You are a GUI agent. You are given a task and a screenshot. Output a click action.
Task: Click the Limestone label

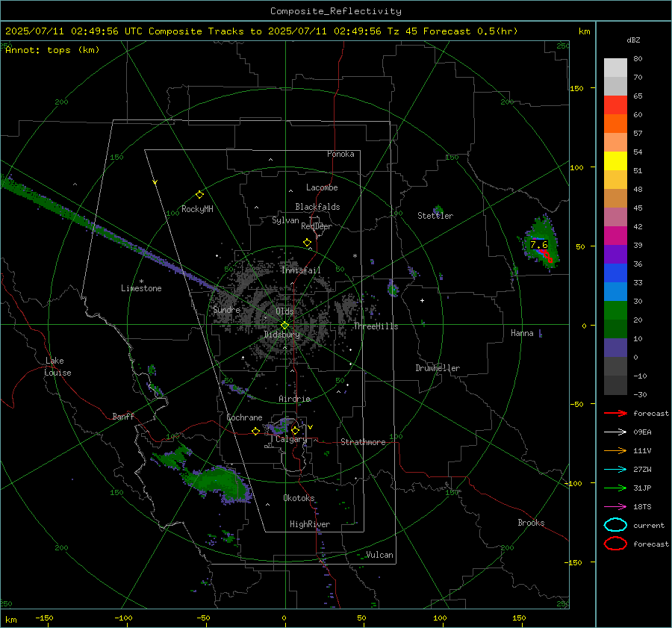(141, 288)
